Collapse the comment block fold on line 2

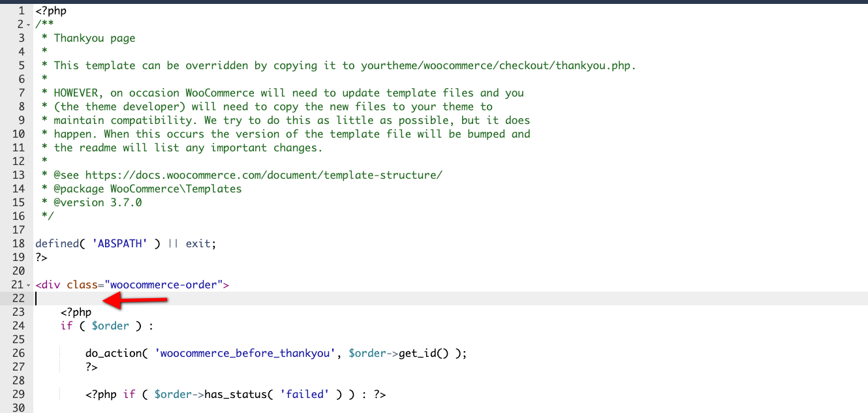click(x=28, y=25)
